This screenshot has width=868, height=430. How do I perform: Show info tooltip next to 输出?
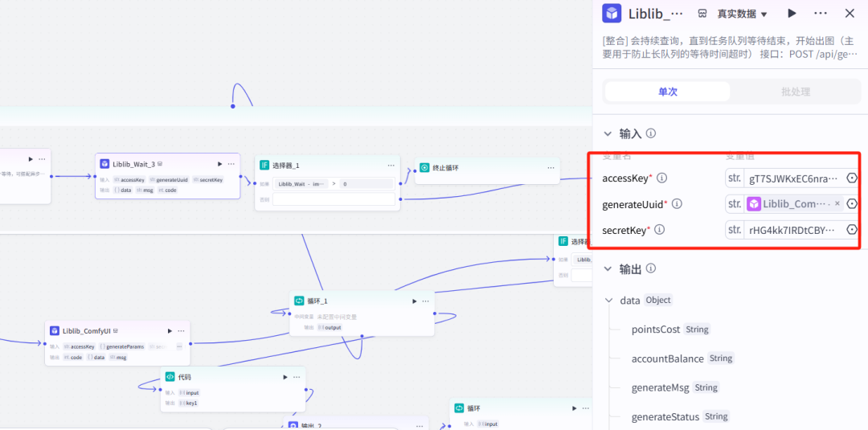click(651, 268)
